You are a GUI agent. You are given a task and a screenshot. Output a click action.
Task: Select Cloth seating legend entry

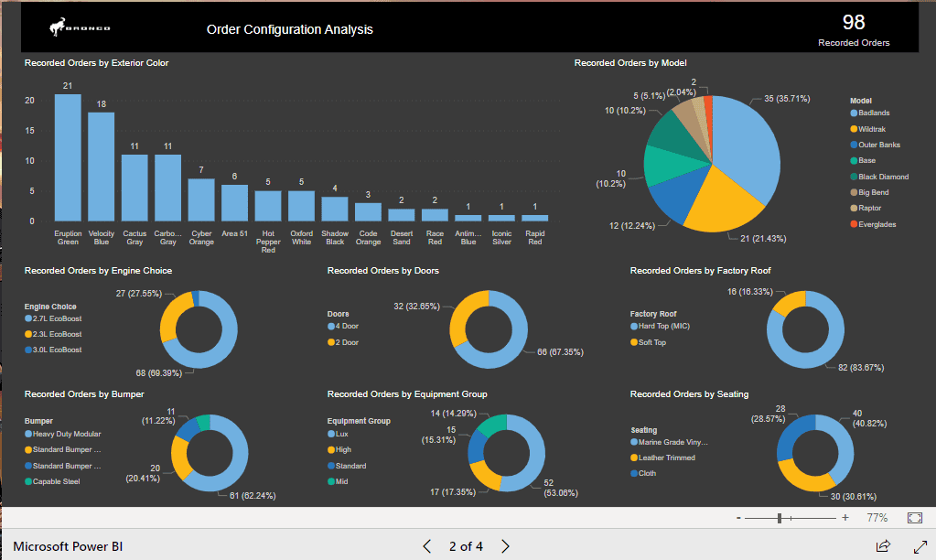tap(643, 473)
